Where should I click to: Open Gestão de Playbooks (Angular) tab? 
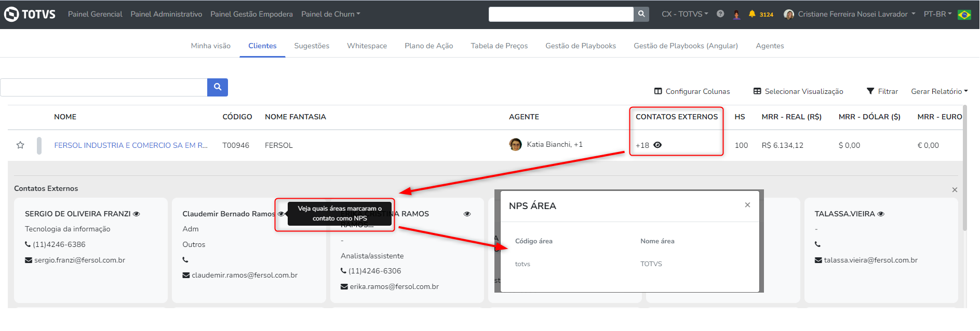tap(686, 46)
